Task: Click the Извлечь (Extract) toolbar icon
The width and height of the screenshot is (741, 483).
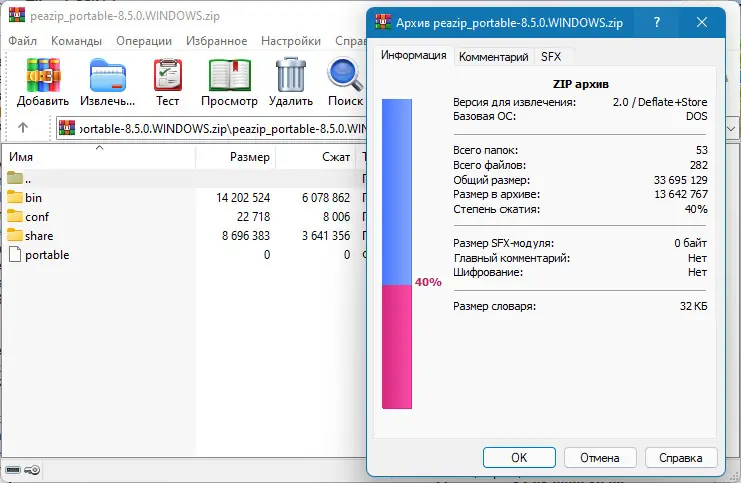Action: click(107, 75)
